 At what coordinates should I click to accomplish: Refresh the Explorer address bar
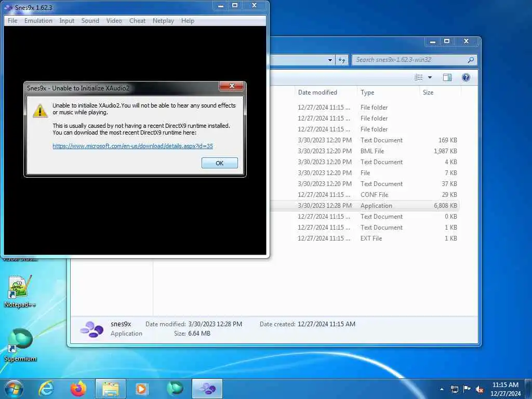(342, 60)
